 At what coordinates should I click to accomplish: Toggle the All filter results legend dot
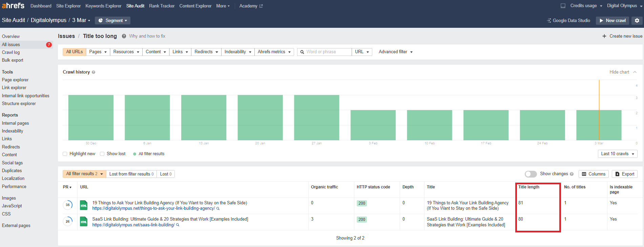[x=135, y=154]
